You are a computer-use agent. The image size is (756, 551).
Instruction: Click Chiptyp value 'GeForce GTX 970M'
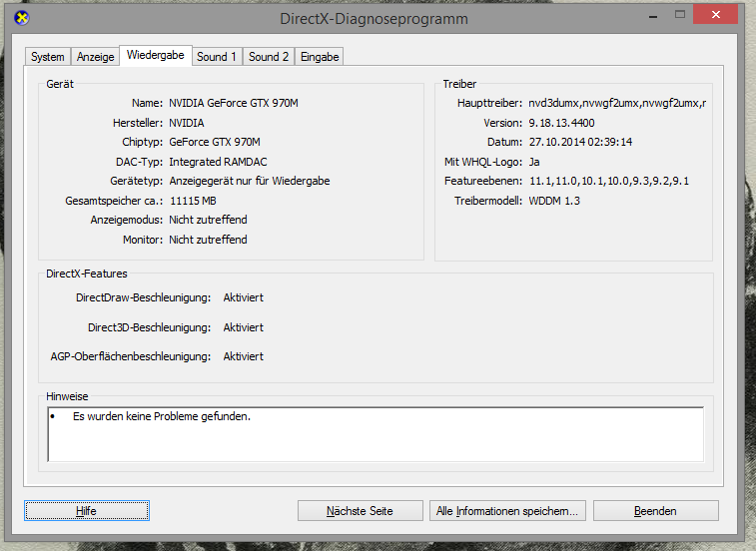[x=215, y=142]
